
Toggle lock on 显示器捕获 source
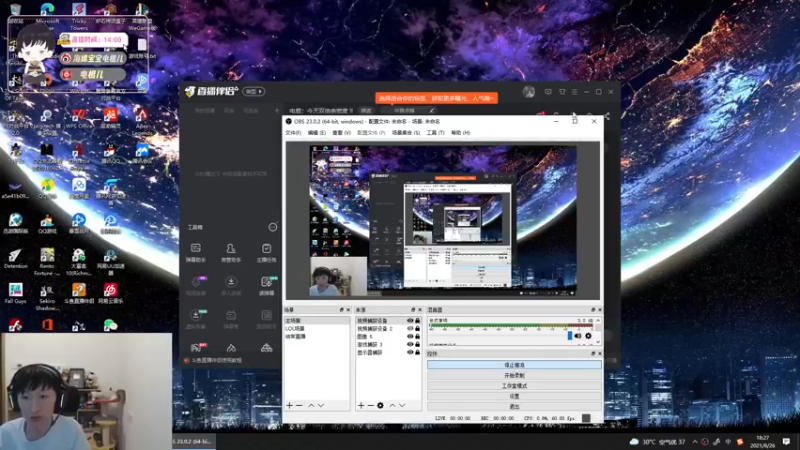click(x=417, y=352)
